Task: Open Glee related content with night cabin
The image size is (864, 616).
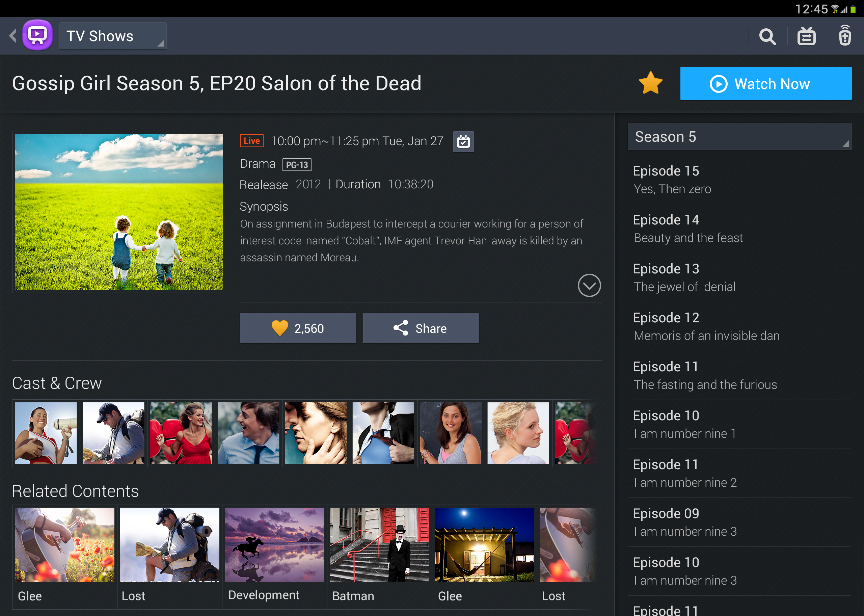Action: 484,557
